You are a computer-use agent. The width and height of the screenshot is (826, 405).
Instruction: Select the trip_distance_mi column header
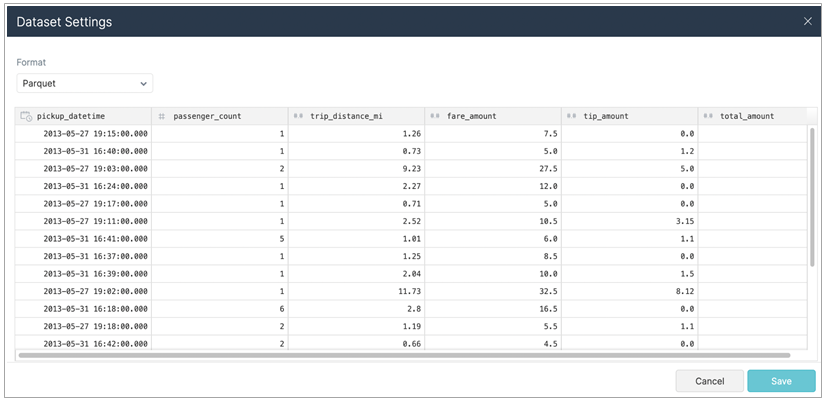[356, 116]
